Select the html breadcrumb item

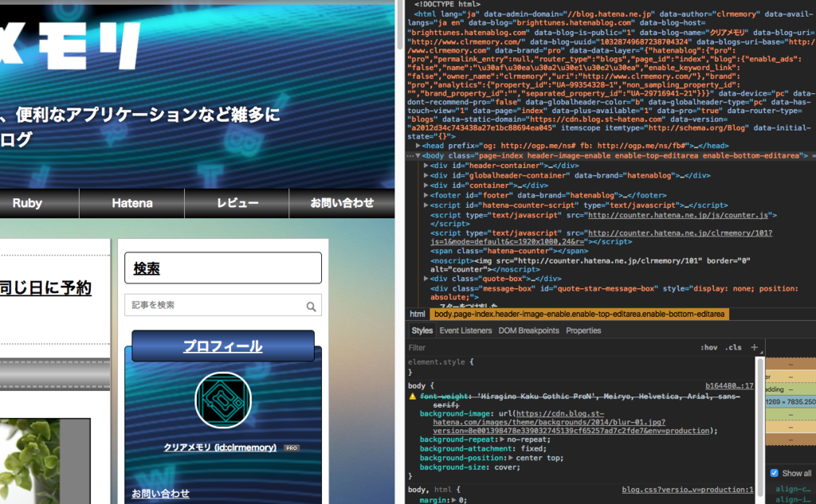[x=418, y=315]
